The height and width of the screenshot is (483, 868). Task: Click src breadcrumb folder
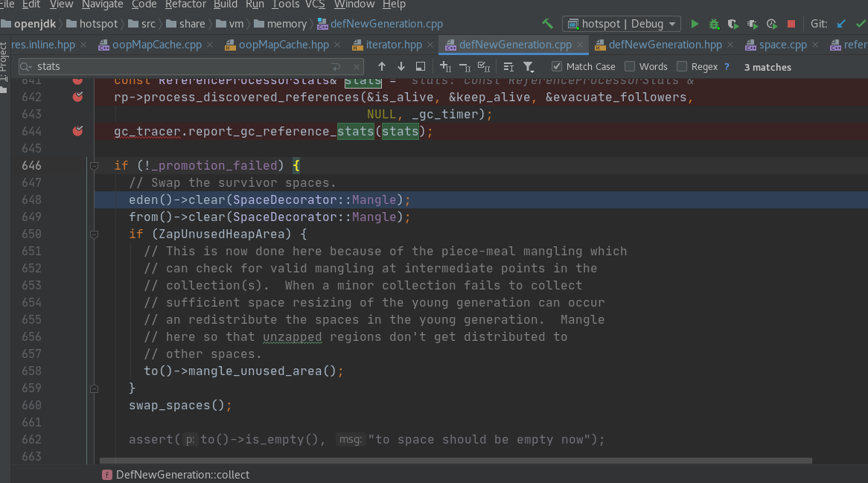pos(142,24)
